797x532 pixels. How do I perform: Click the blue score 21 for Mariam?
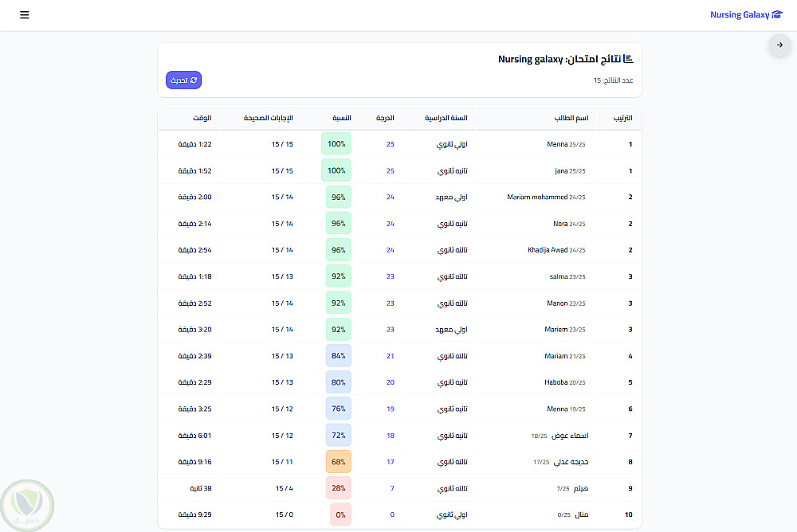(390, 356)
